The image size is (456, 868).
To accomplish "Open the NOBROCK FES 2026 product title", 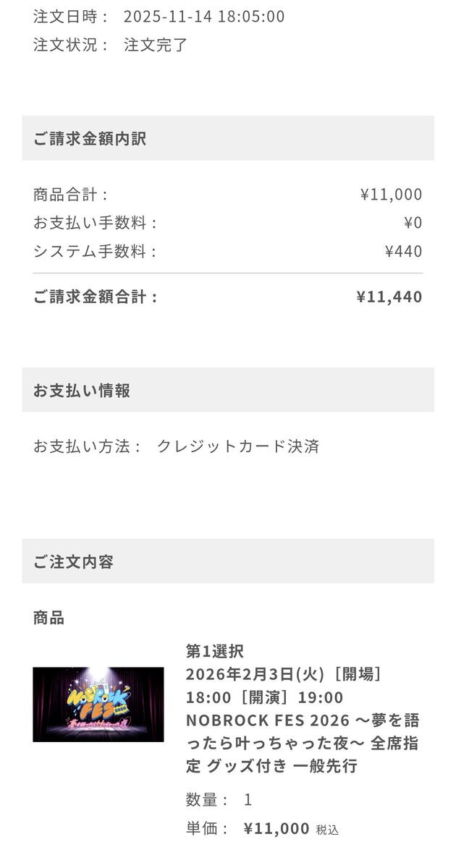I will [x=302, y=731].
